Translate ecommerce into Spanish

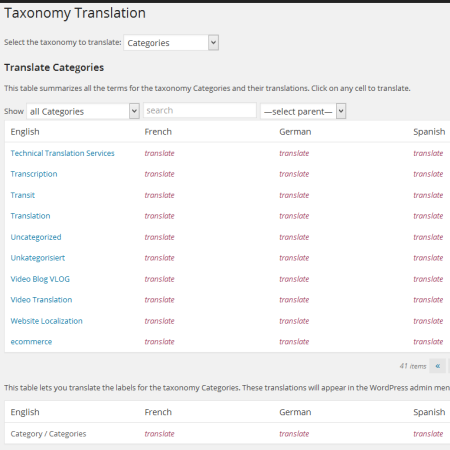tap(428, 342)
